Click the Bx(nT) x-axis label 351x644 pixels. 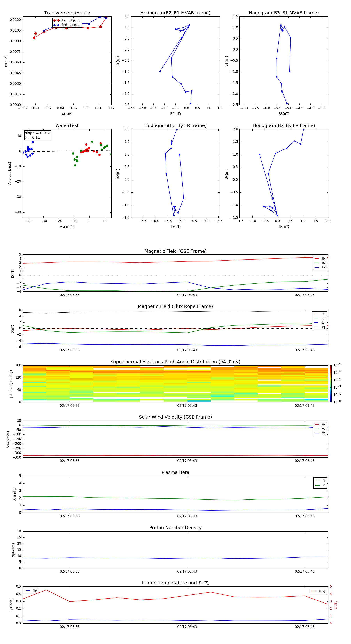click(x=284, y=227)
